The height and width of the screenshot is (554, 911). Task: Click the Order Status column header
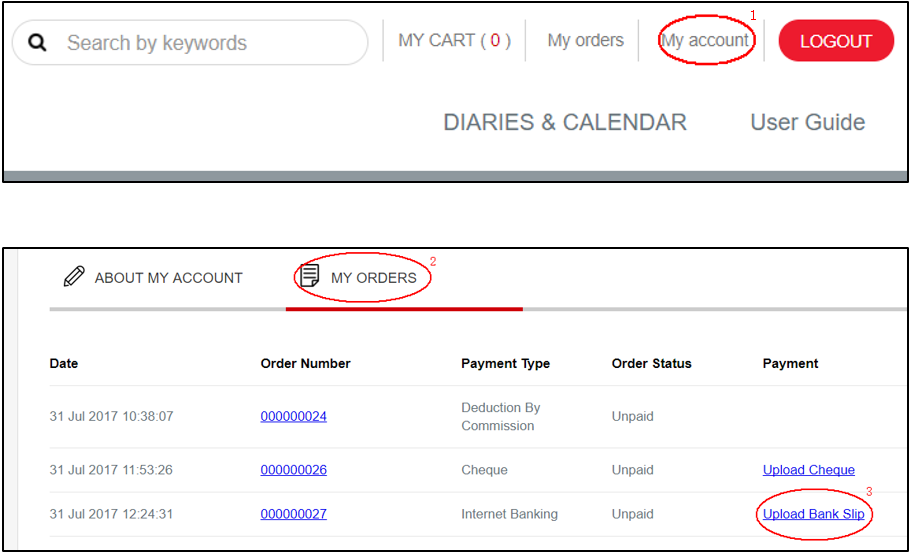pos(651,363)
